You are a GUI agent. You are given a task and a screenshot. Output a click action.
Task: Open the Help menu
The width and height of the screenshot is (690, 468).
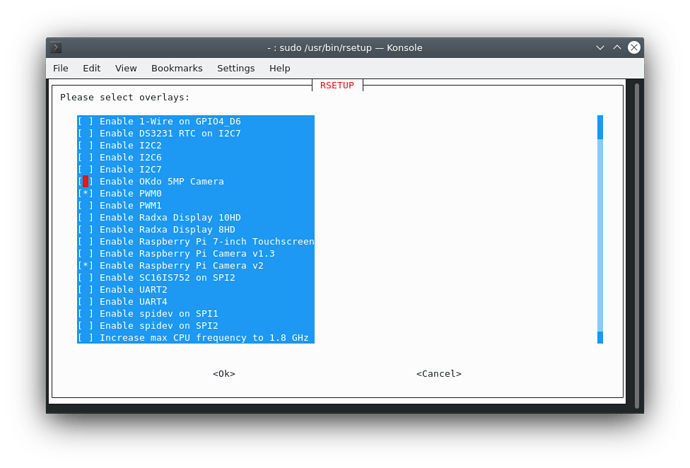280,68
